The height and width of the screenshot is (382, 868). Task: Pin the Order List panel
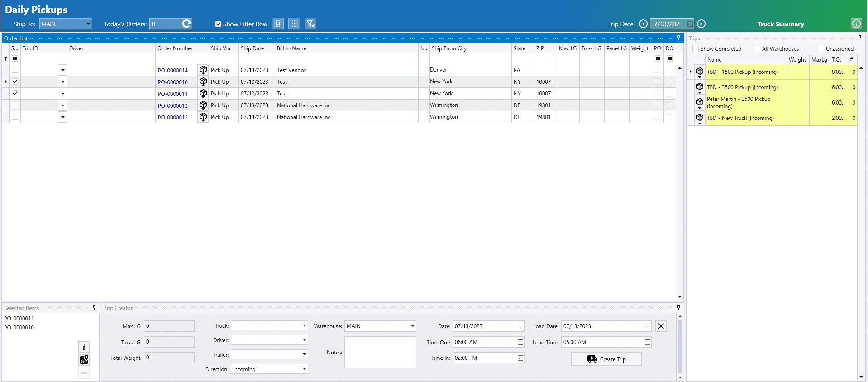(678, 38)
